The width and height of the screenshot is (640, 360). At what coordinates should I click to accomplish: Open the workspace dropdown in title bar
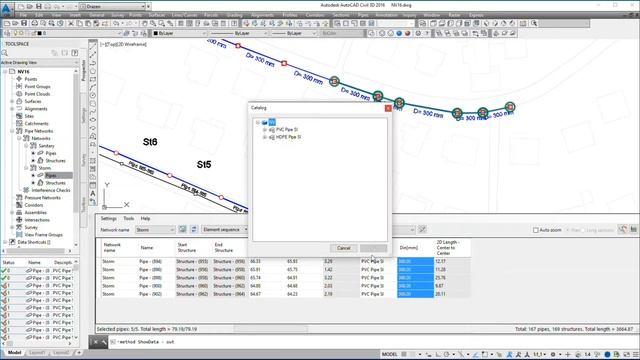click(x=113, y=7)
